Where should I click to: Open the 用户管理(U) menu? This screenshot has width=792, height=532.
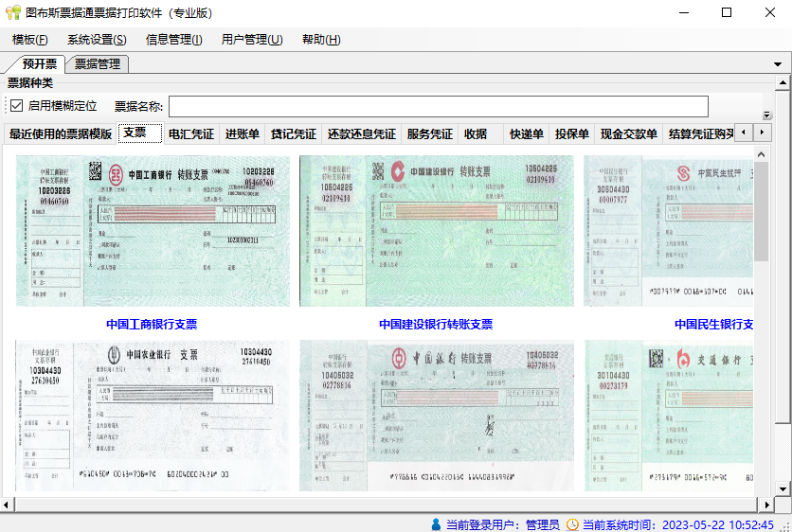tap(252, 40)
